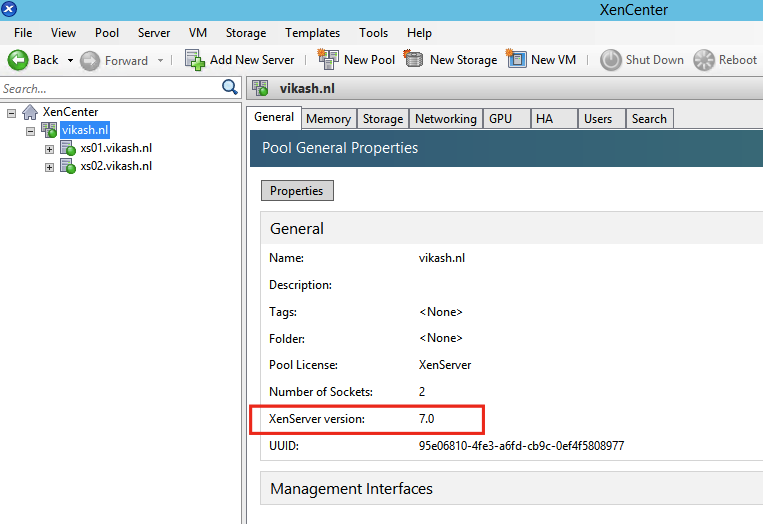Click the Pool License value XenServer
763x524 pixels.
pyautogui.click(x=445, y=365)
